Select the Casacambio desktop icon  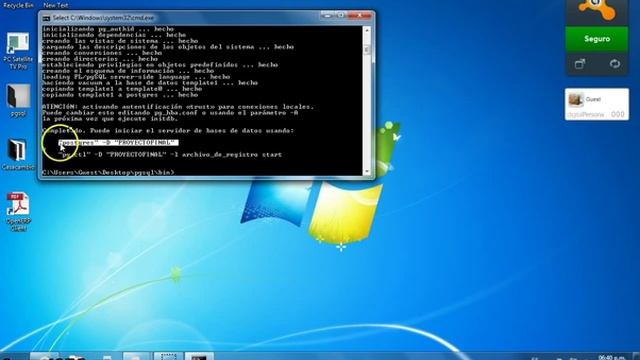pyautogui.click(x=18, y=154)
